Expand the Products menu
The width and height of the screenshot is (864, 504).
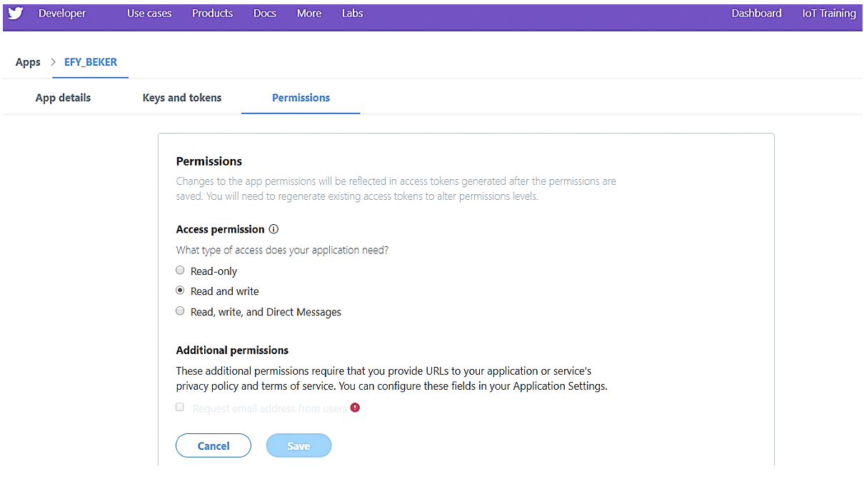point(212,13)
